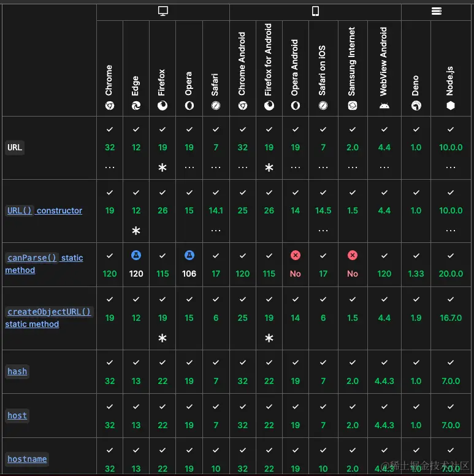Expand ellipsis in URL() constructor Safari cell
Screen dimensions: 474x476
tap(216, 231)
